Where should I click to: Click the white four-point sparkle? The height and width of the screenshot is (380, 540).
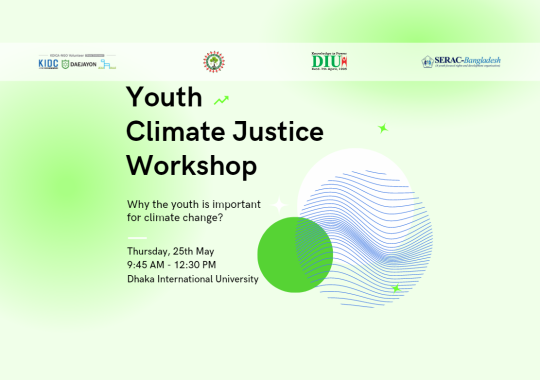[279, 205]
